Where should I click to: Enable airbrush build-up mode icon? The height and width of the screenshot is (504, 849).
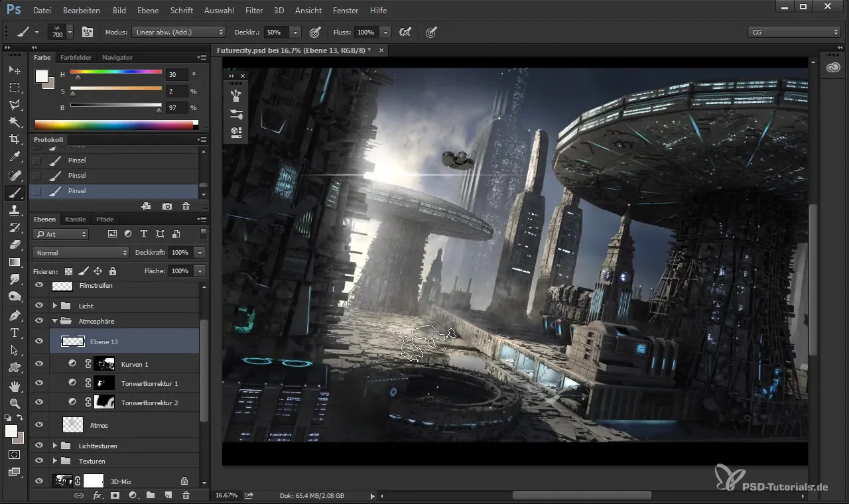click(405, 32)
